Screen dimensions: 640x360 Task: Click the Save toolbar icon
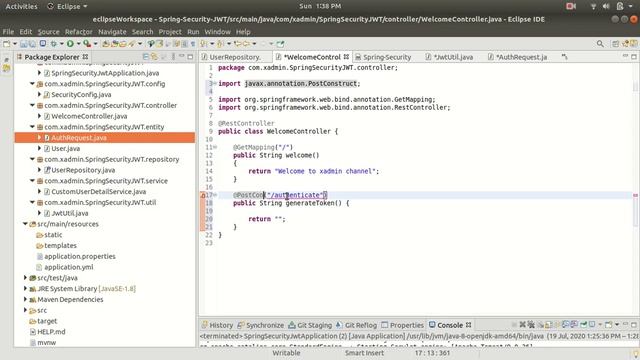tap(24, 44)
